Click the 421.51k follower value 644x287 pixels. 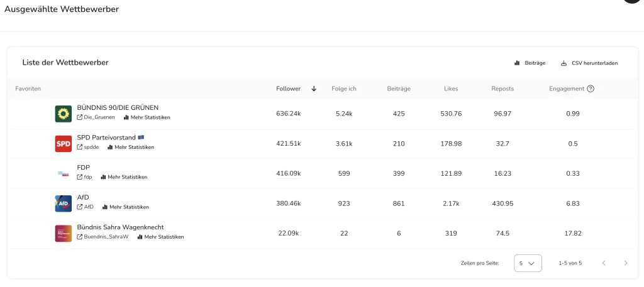tap(288, 144)
